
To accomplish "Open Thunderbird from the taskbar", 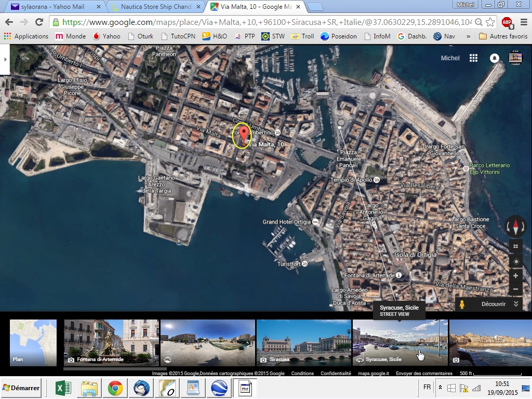I will pyautogui.click(x=141, y=388).
